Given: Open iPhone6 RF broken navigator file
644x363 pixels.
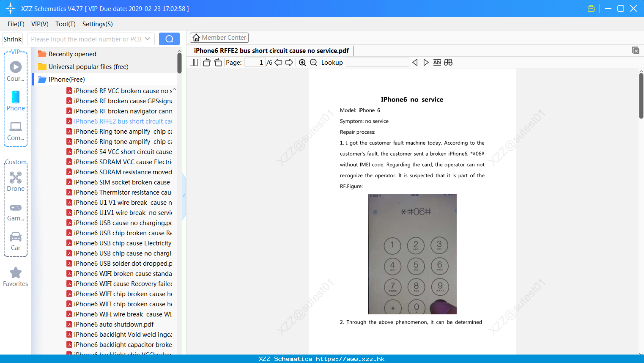Looking at the screenshot, I should pyautogui.click(x=119, y=111).
